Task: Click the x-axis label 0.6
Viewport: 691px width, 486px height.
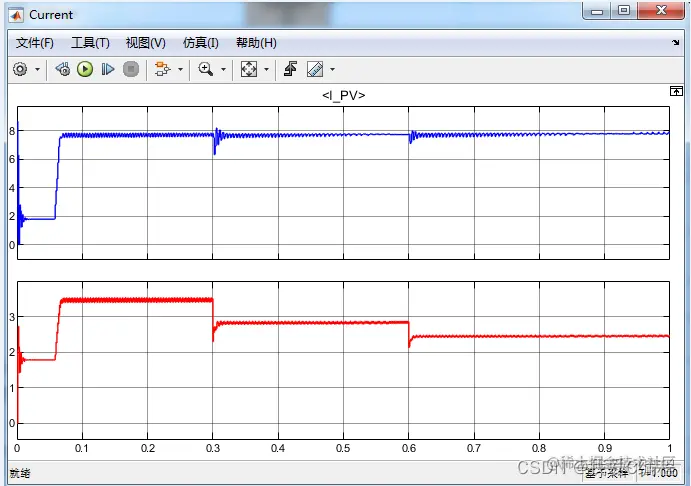Action: pos(409,449)
